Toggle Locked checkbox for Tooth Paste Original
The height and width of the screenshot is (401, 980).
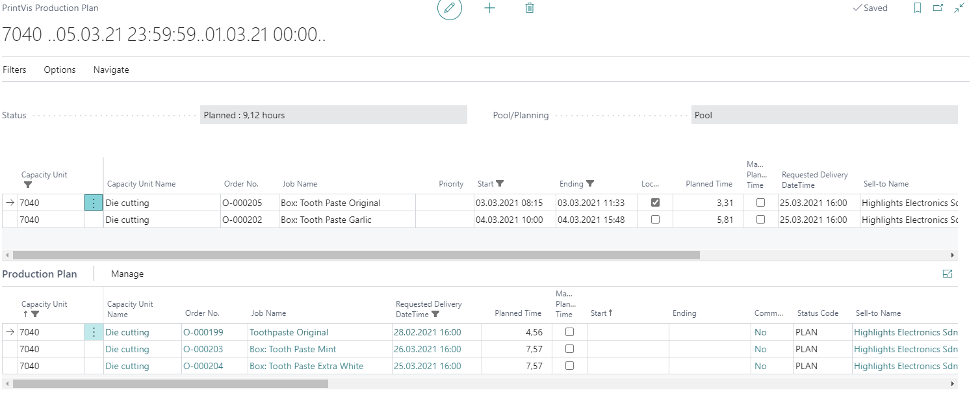coord(655,203)
